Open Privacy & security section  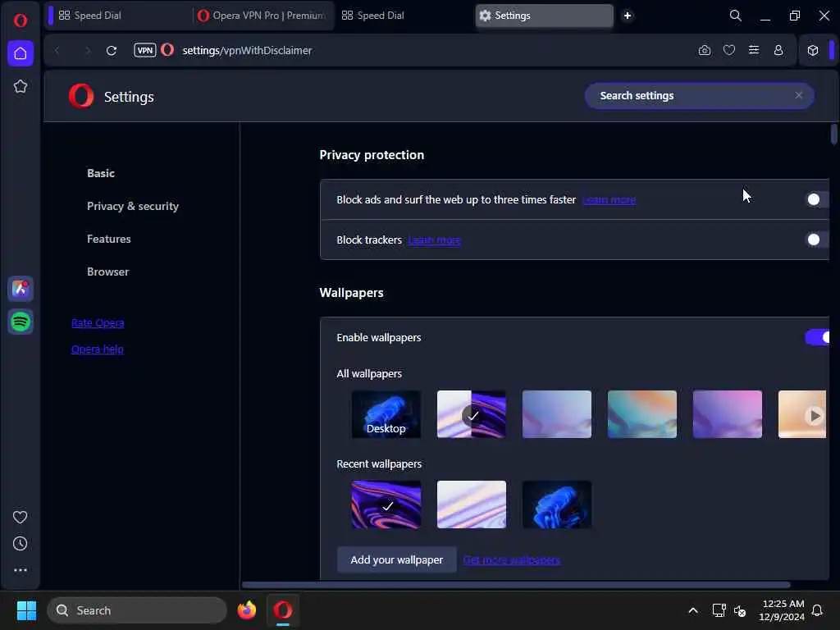click(133, 206)
